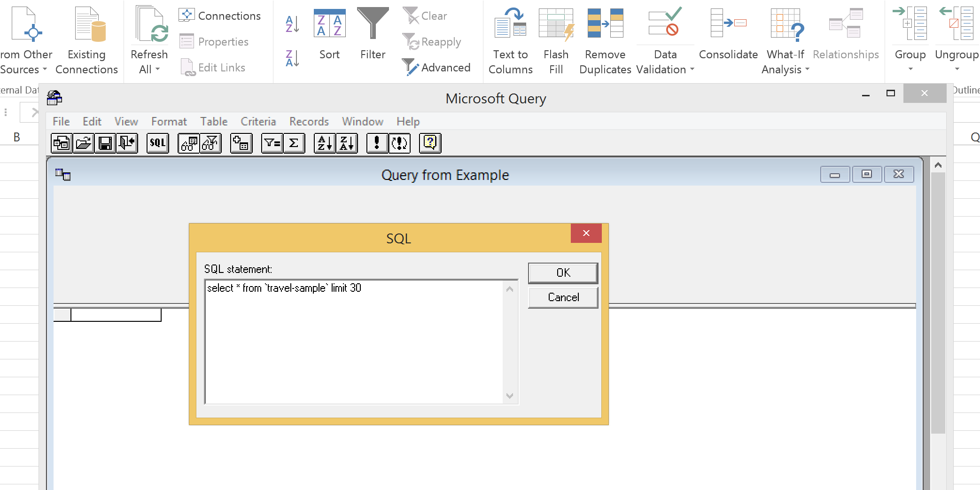Click the New Query toolbar icon
The width and height of the screenshot is (980, 490).
point(62,143)
